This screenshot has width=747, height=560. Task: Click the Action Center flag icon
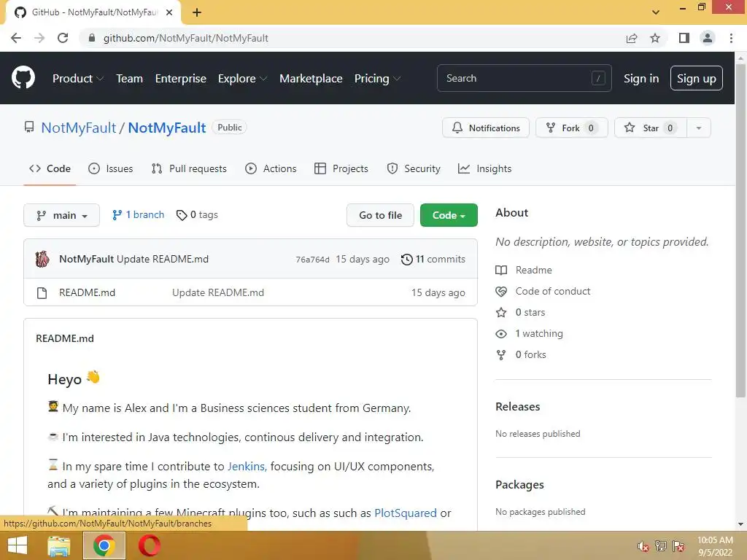coord(678,546)
